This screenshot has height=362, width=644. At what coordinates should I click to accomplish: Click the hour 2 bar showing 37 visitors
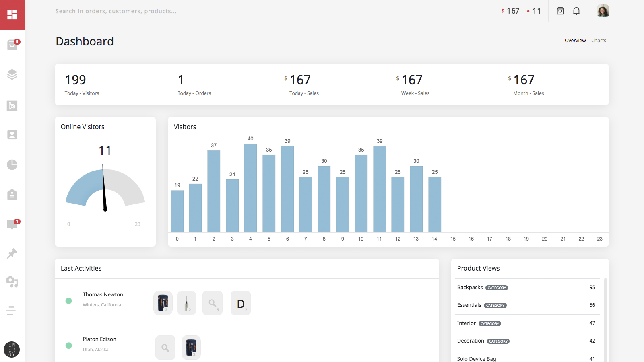[x=214, y=191]
